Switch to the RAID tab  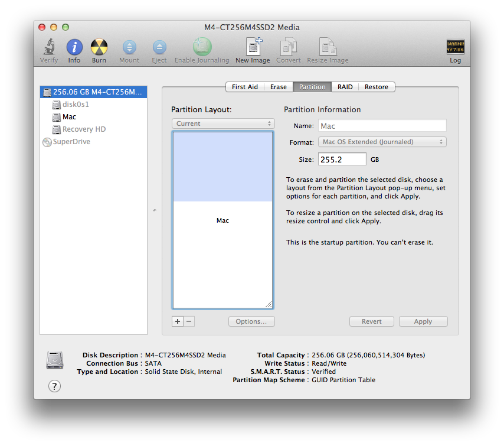345,87
